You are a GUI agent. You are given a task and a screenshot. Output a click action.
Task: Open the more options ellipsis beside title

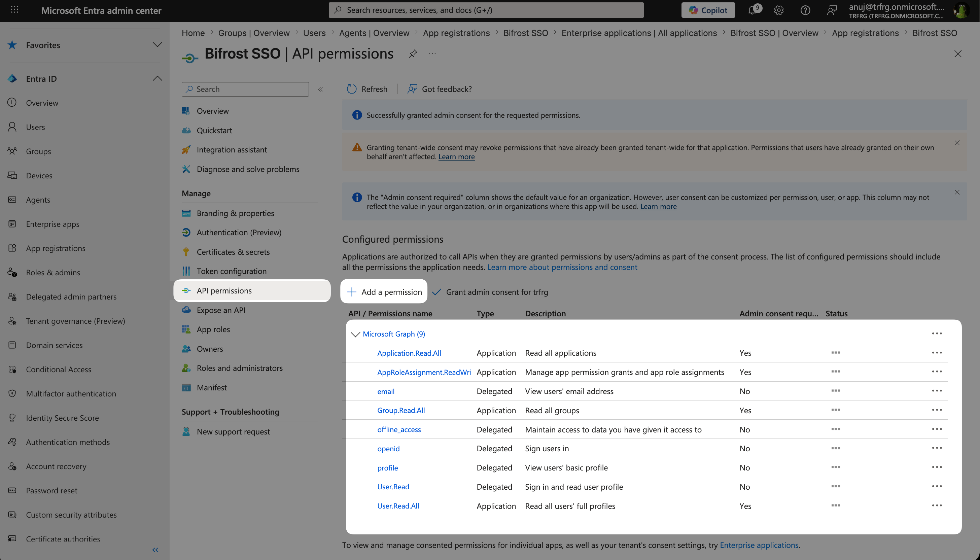[x=432, y=54]
